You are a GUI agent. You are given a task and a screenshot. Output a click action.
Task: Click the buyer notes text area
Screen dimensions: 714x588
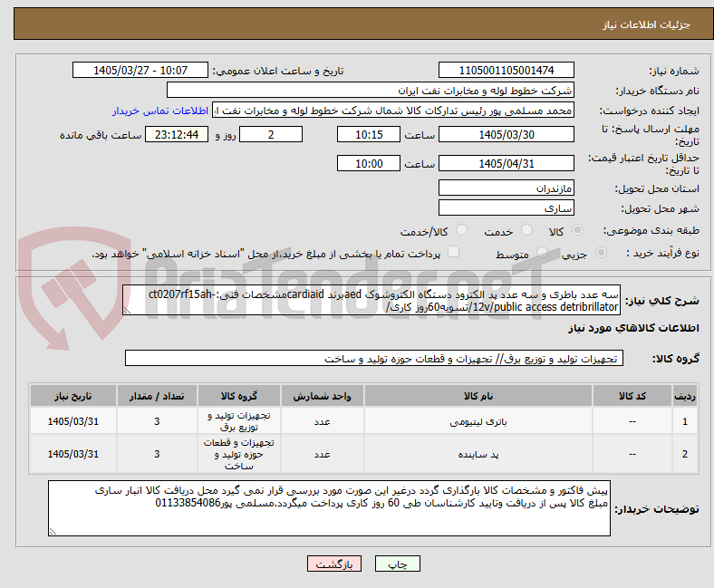pos(329,508)
